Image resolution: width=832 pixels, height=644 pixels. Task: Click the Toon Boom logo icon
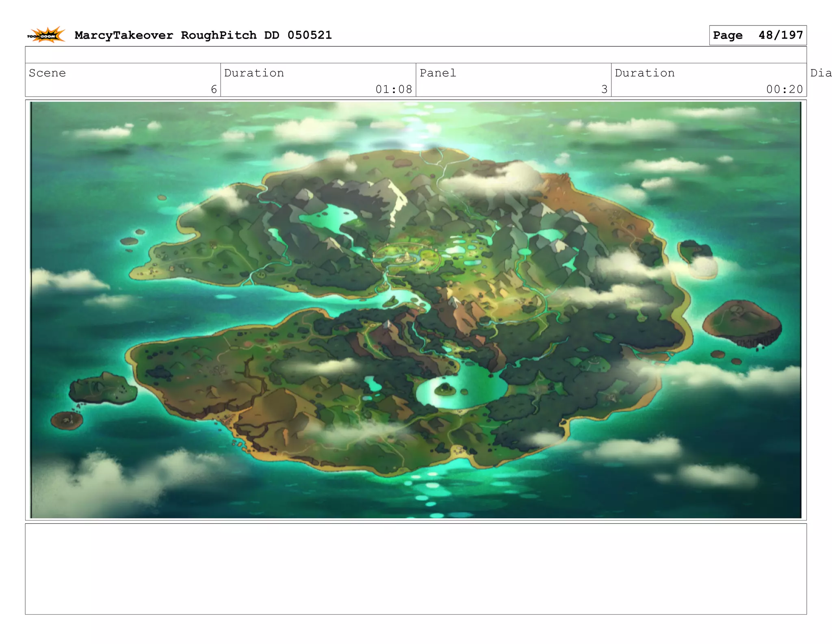(46, 35)
